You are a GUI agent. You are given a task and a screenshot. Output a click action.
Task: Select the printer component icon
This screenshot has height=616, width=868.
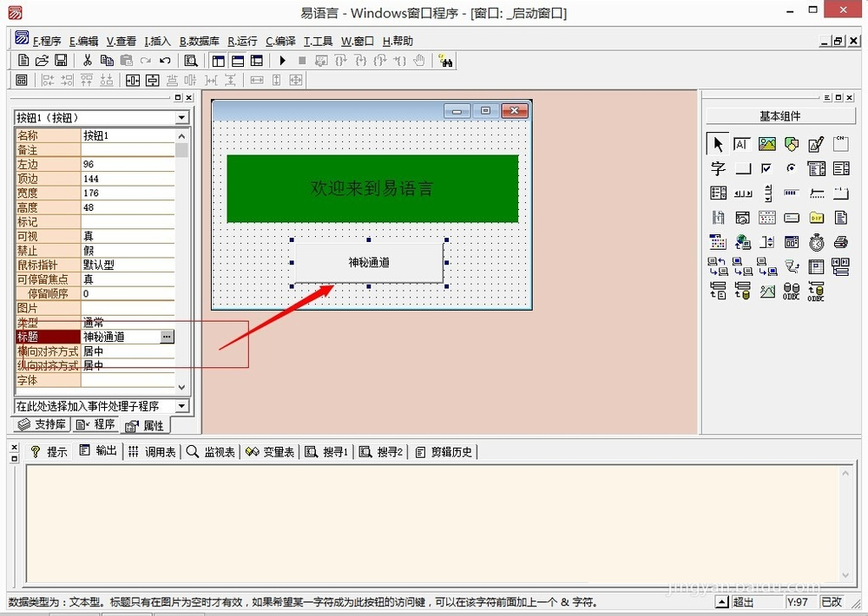[840, 242]
